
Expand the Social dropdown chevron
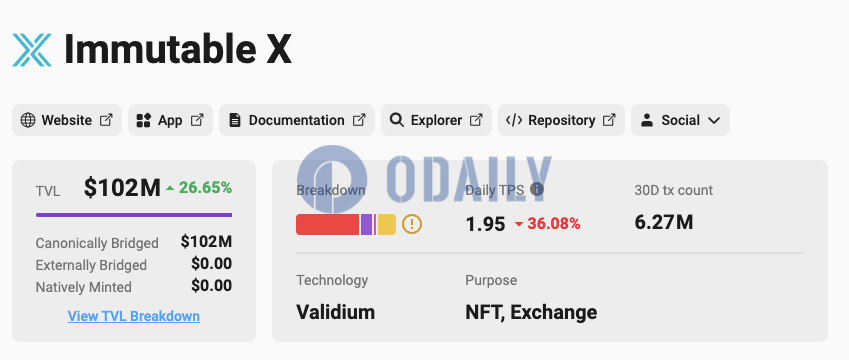tap(714, 120)
